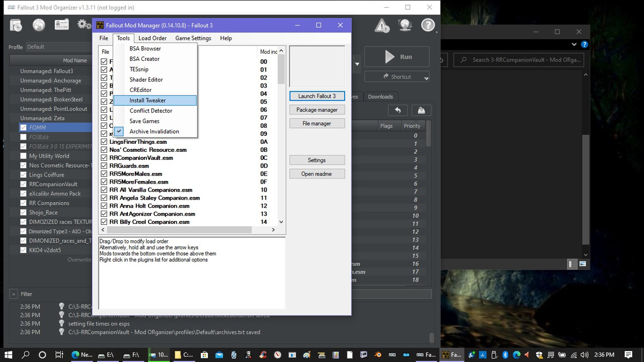The height and width of the screenshot is (362, 644).
Task: Select BSA Browser from Tools menu
Action: [155, 48]
